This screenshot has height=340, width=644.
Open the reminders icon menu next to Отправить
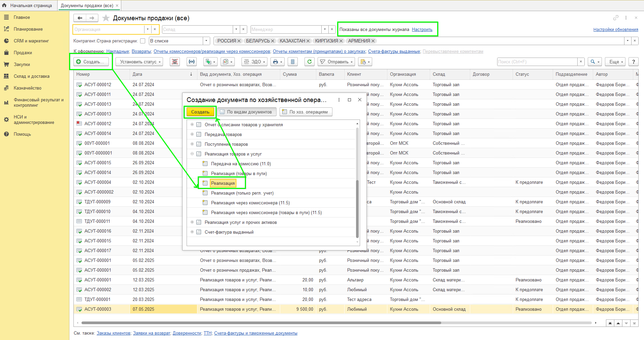point(365,62)
